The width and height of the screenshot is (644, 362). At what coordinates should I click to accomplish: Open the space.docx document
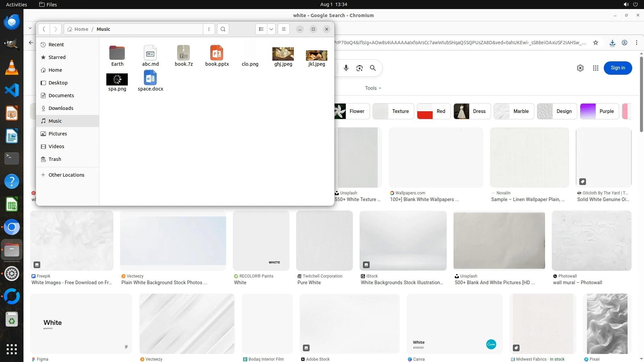coord(150,80)
